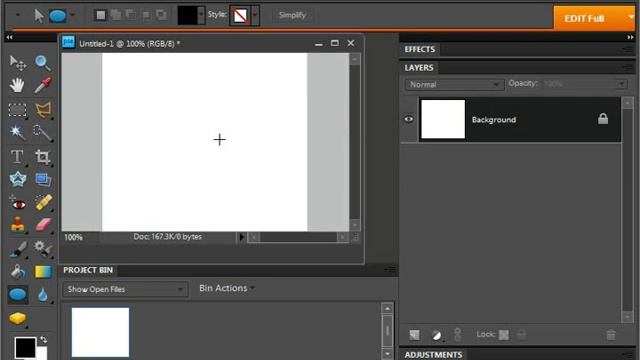640x360 pixels.
Task: Switch to the EFFECTS panel tab
Action: [x=420, y=49]
